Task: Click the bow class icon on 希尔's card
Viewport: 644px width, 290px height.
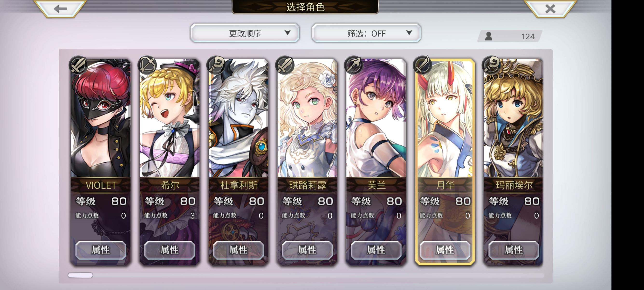Action: click(147, 65)
